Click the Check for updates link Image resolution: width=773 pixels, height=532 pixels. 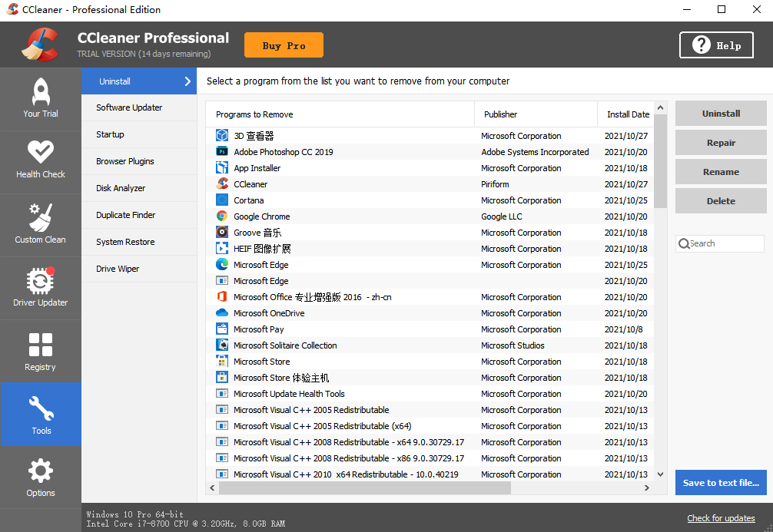[721, 518]
